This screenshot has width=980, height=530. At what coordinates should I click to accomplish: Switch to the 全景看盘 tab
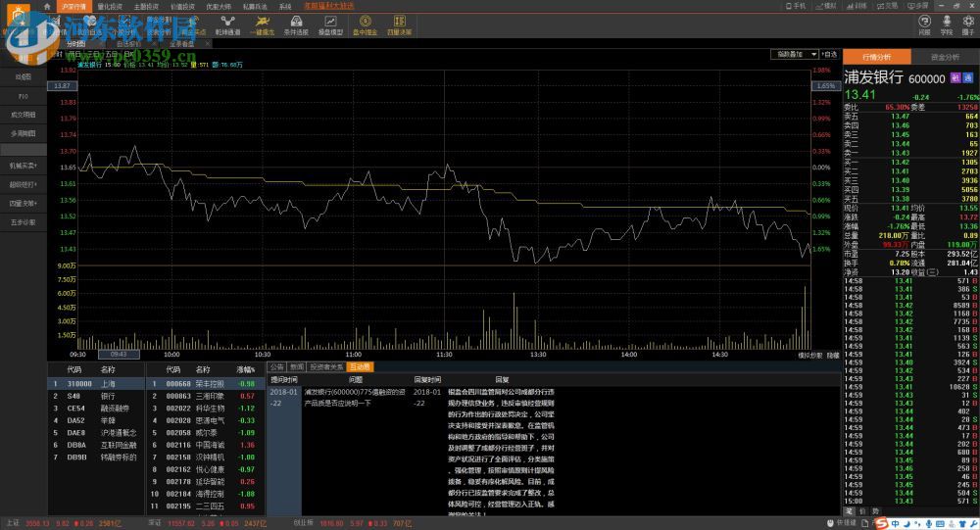(x=182, y=44)
